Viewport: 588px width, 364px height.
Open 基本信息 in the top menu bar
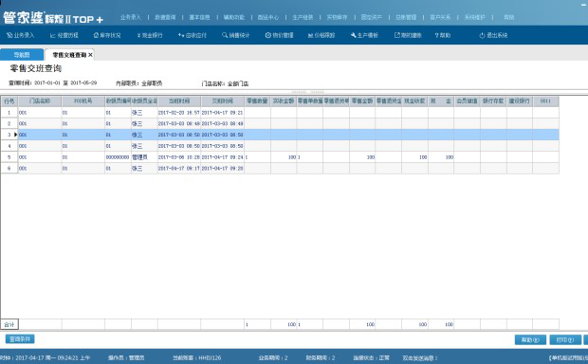pyautogui.click(x=199, y=17)
